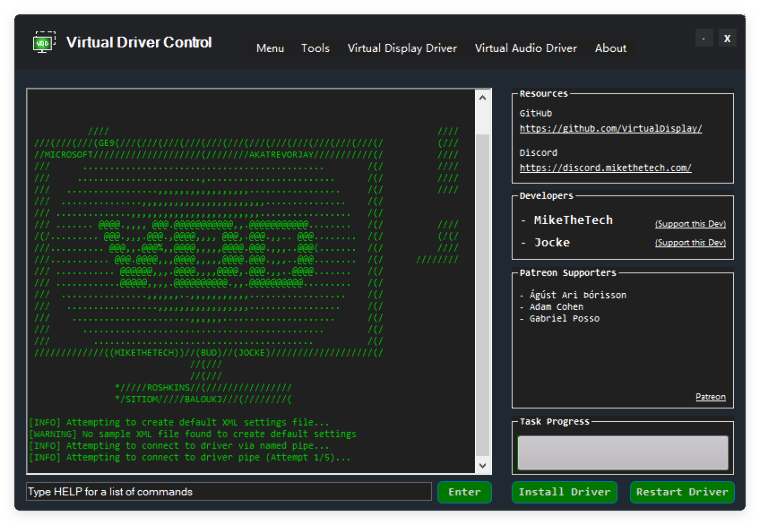
Task: Click the GitHub label in Resources
Action: (x=536, y=113)
